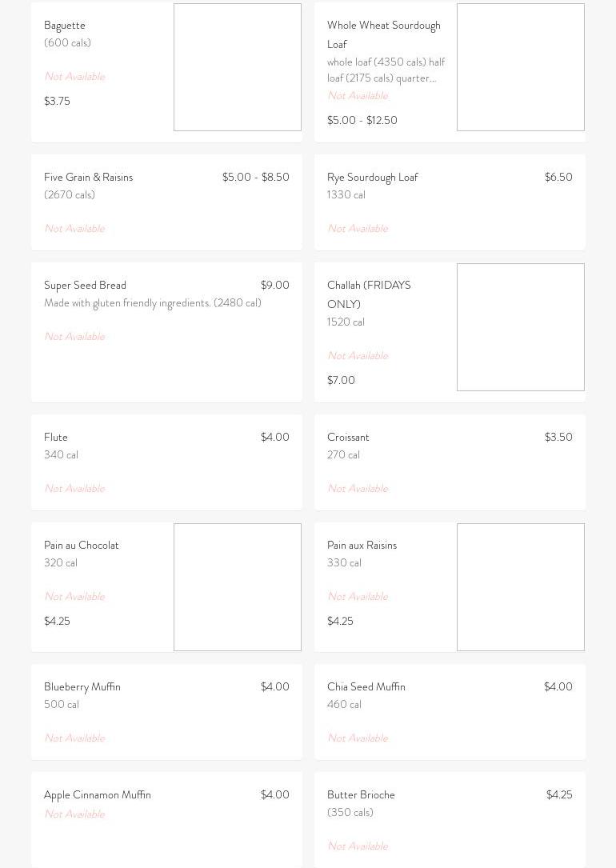View the Challah image placeholder
This screenshot has width=616, height=868.
pyautogui.click(x=521, y=327)
